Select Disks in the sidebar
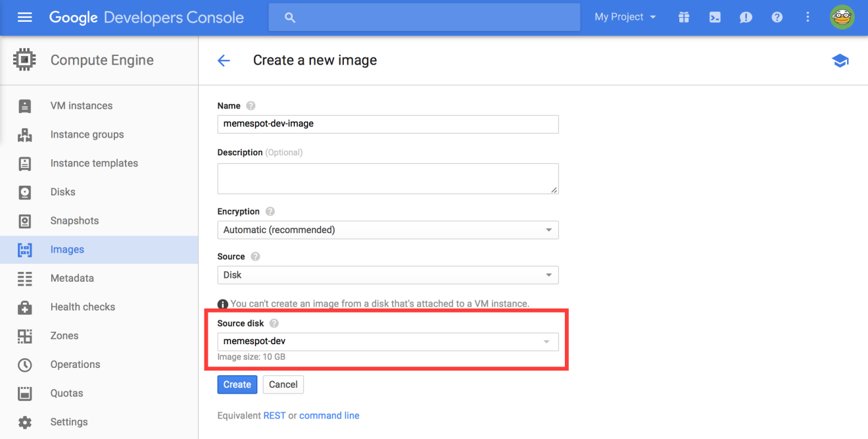868x439 pixels. [63, 192]
